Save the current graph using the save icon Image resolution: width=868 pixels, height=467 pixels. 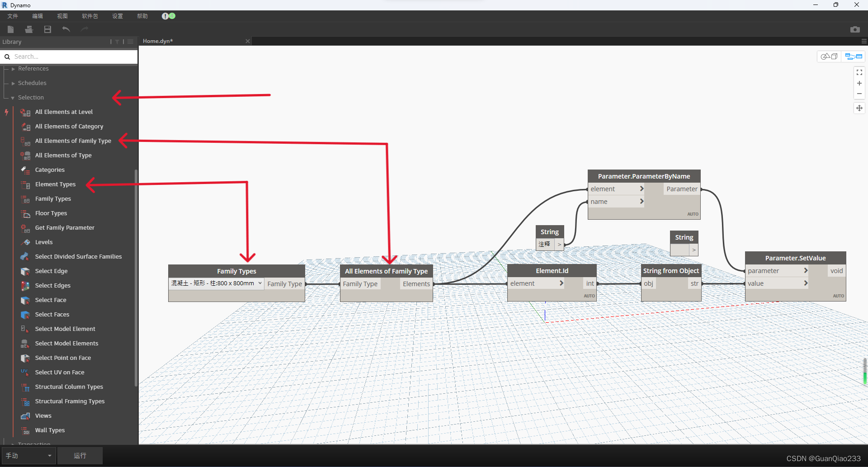(47, 29)
